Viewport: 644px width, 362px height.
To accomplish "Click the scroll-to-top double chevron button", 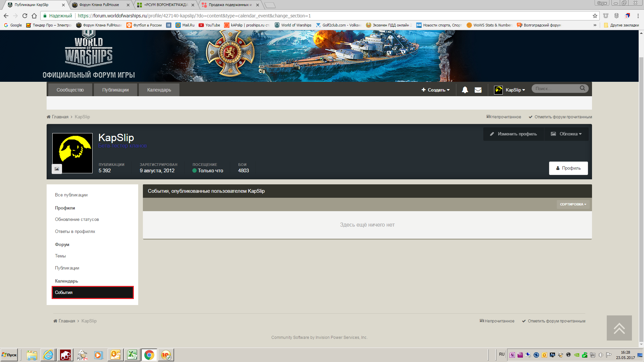I will [x=619, y=328].
